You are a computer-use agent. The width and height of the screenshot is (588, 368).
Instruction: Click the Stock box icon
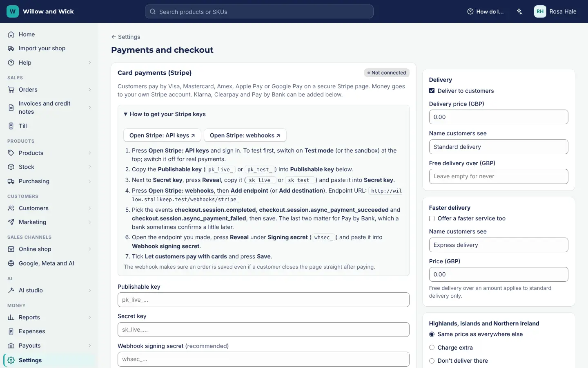point(11,167)
